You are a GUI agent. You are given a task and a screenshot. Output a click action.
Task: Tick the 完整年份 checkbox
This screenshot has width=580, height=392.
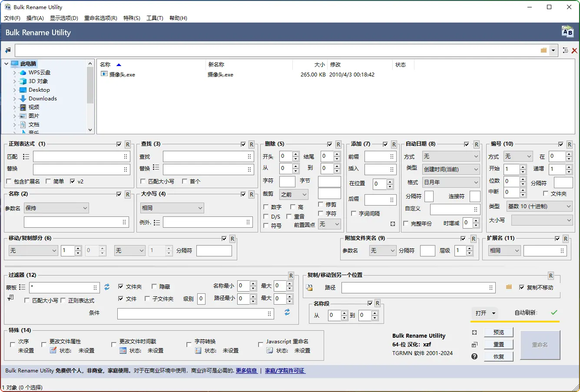(406, 223)
